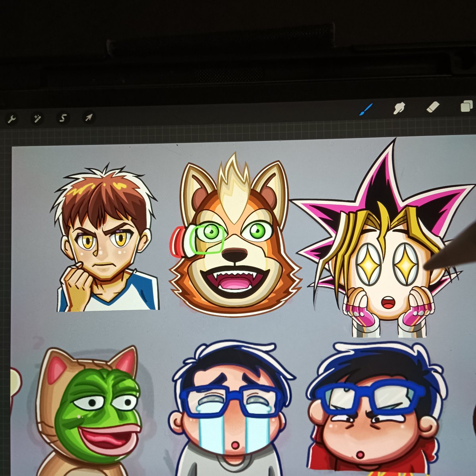476x476 pixels.
Task: Select the Smudge finger tool
Action: click(x=399, y=108)
